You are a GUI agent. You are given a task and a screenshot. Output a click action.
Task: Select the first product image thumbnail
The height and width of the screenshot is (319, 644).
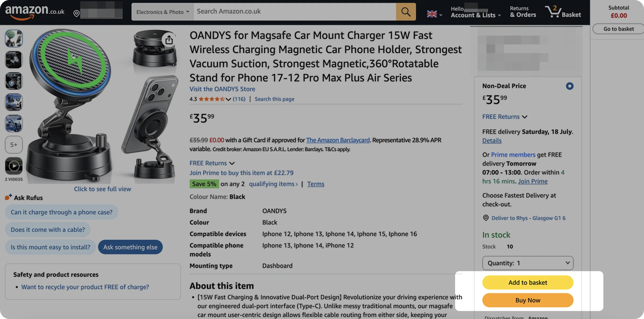[x=14, y=38]
